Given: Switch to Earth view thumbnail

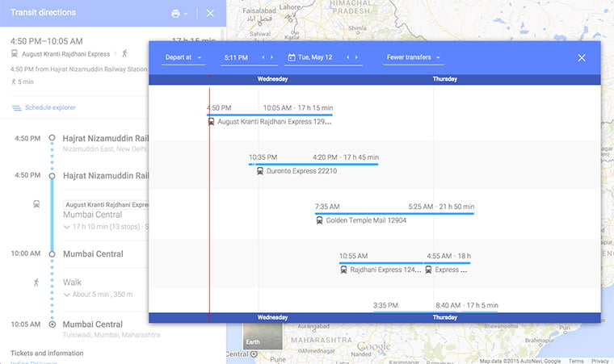Looking at the screenshot, I should click(263, 336).
